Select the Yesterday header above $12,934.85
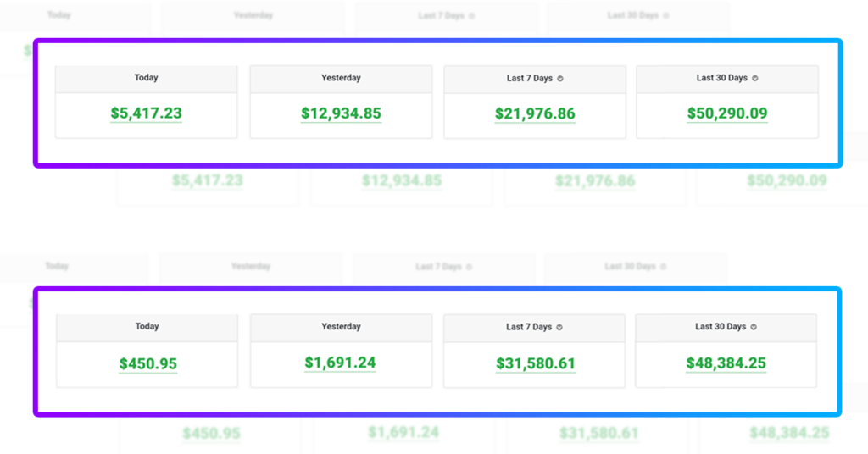The image size is (868, 454). pyautogui.click(x=341, y=78)
